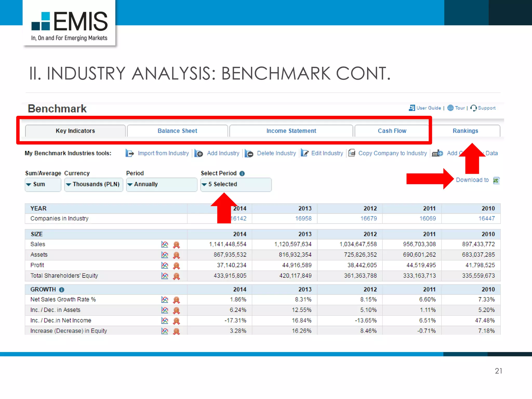This screenshot has height=399, width=532.
Task: Open the 2013 companies count 16958
Action: click(x=303, y=218)
